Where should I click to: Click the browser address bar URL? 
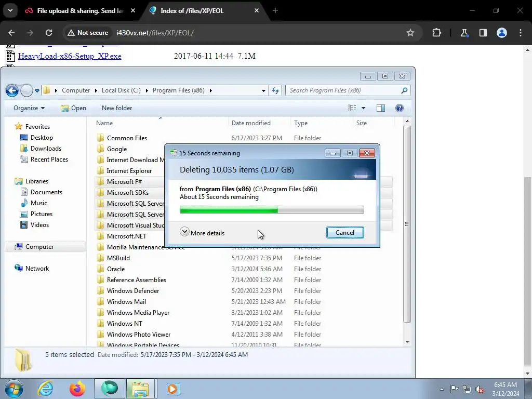155,33
